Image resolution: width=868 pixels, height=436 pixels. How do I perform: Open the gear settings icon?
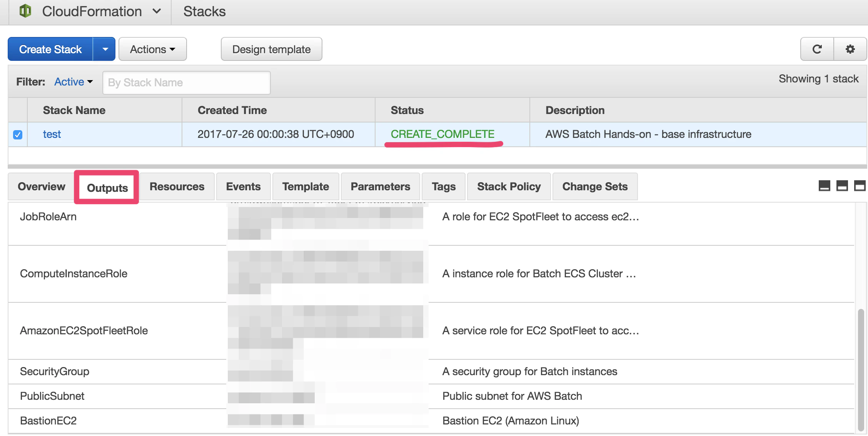click(850, 49)
